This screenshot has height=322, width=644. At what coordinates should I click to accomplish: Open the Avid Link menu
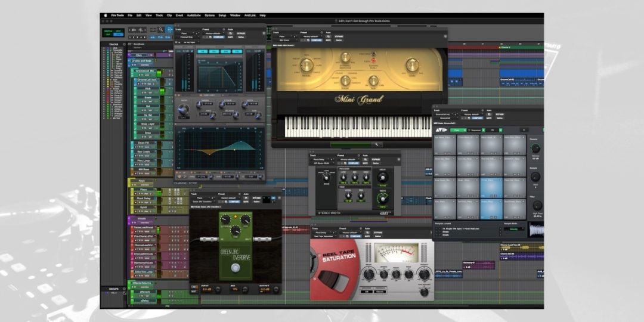(250, 15)
